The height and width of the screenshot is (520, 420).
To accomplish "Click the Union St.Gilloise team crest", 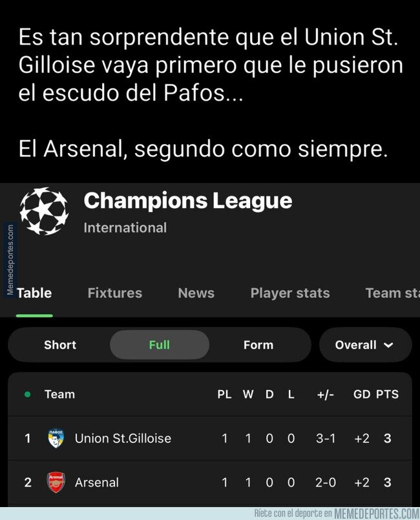I will click(x=56, y=439).
